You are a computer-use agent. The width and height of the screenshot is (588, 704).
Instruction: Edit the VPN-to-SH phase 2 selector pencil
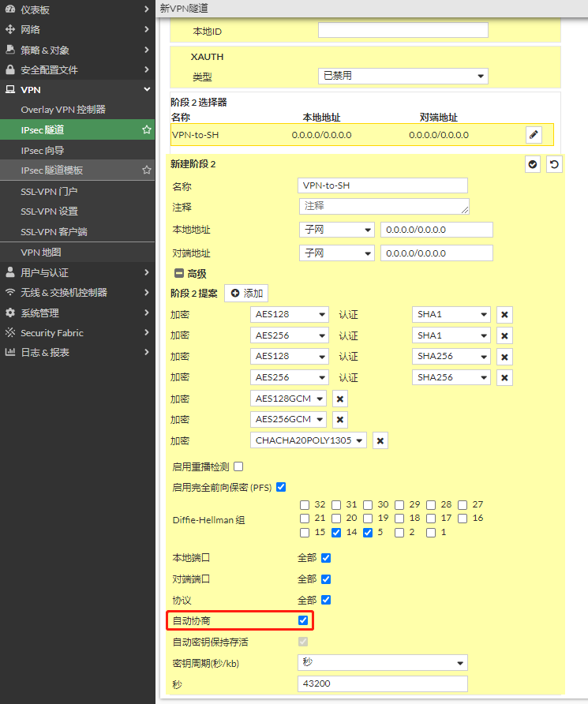[534, 135]
